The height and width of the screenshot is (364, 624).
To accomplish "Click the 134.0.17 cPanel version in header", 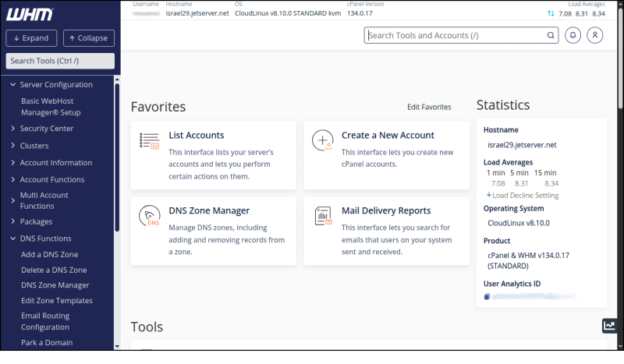I will [360, 13].
